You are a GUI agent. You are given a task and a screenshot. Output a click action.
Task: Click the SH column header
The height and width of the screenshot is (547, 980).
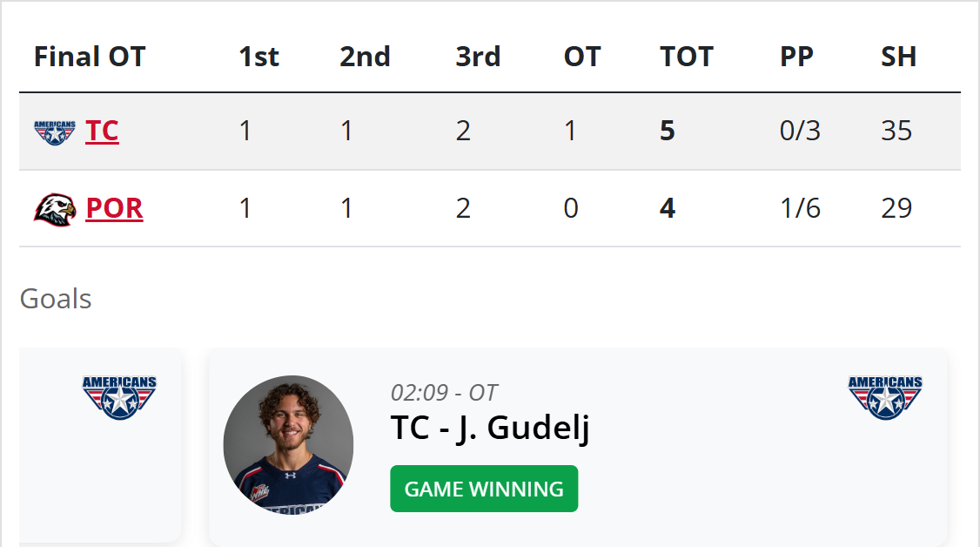coord(898,57)
